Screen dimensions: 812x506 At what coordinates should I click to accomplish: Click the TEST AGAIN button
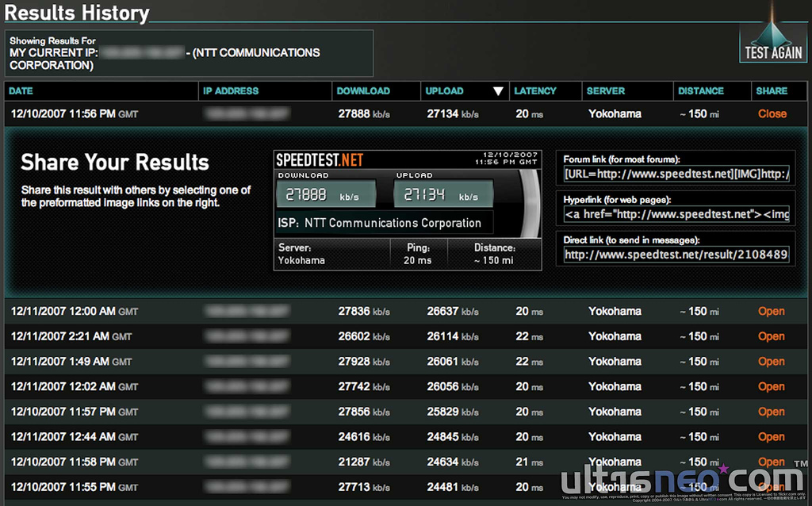pyautogui.click(x=772, y=44)
